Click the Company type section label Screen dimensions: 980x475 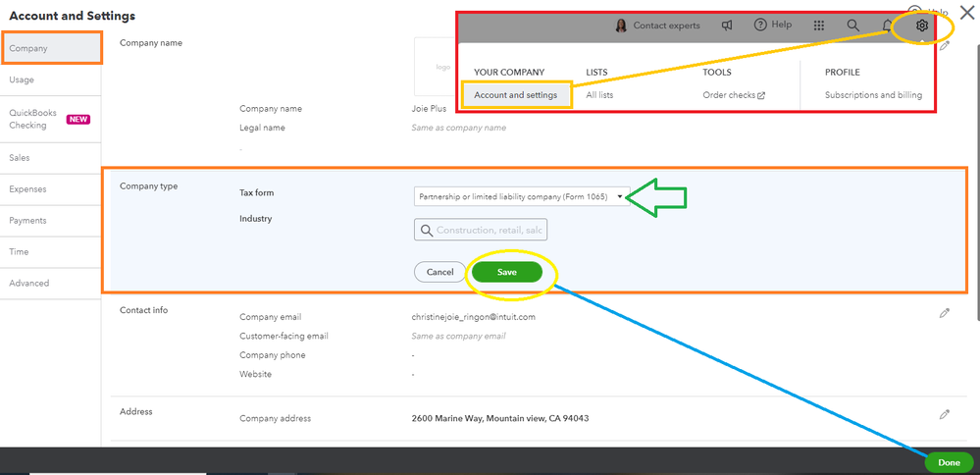tap(149, 185)
